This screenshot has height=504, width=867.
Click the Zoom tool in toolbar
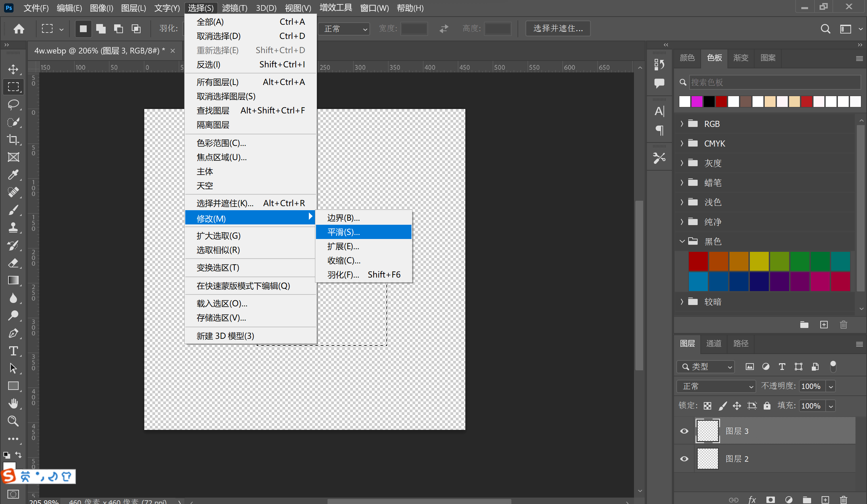point(13,421)
